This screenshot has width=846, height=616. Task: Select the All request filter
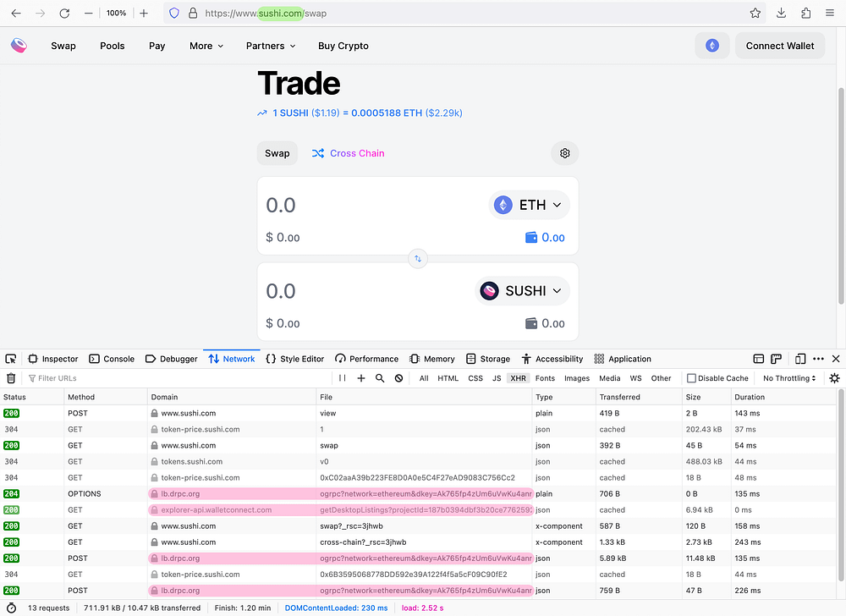424,378
